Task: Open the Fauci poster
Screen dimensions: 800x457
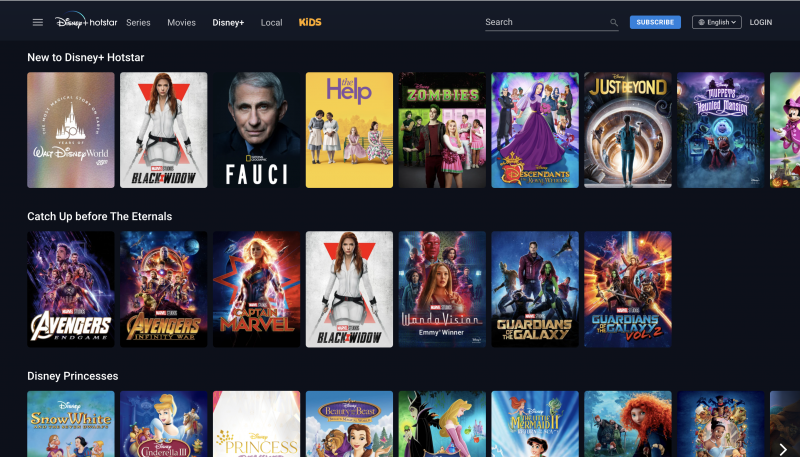Action: (257, 130)
